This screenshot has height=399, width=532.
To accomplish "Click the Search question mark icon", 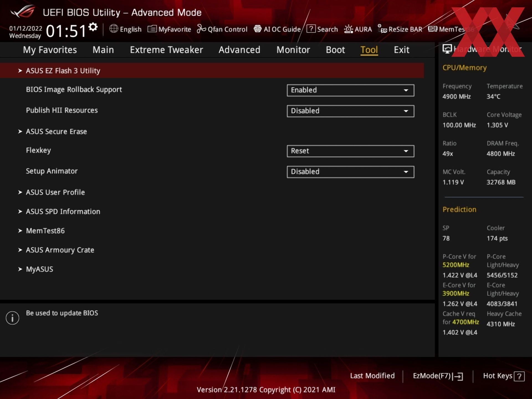I will coord(311,29).
